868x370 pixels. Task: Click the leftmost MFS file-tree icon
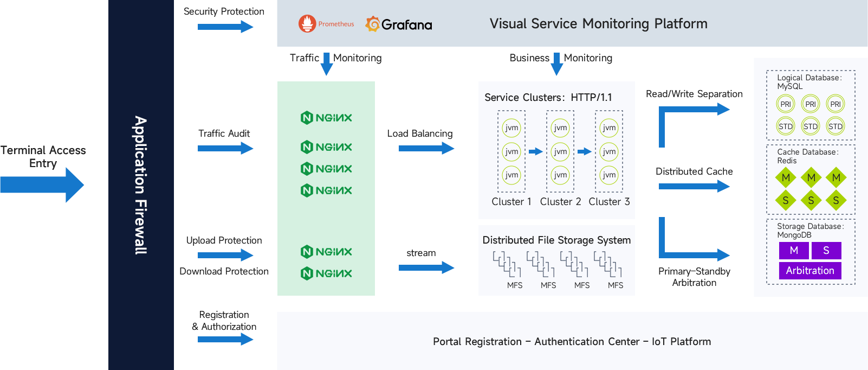point(507,264)
